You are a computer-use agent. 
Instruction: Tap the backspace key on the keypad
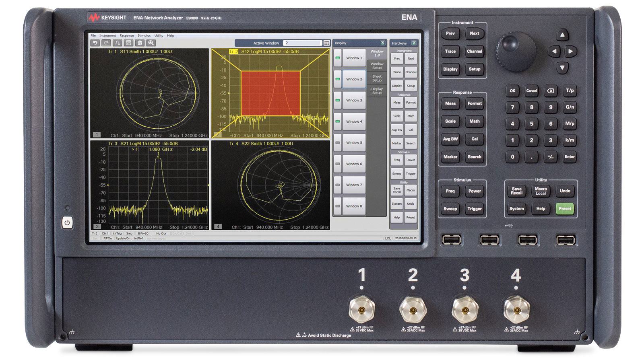click(551, 91)
